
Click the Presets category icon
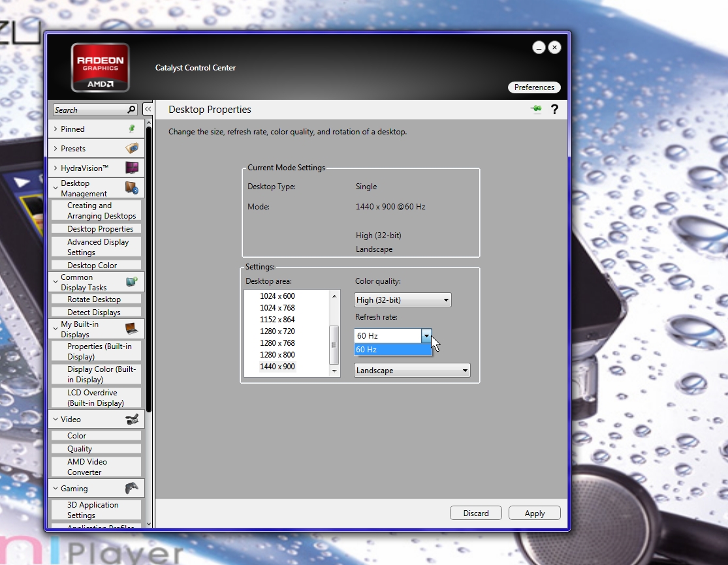(132, 149)
